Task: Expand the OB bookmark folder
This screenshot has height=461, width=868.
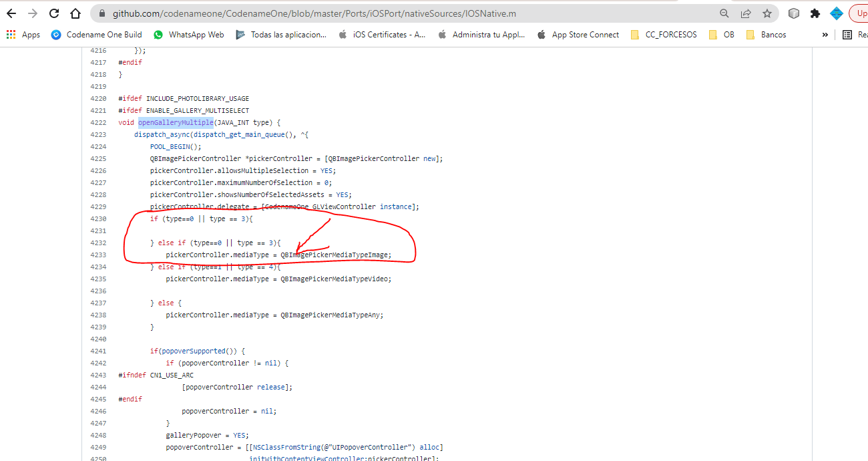Action: (x=721, y=35)
